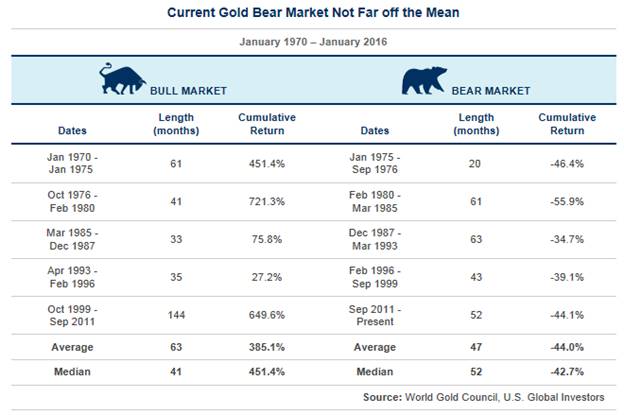Click the -55.9% bear return value
624x415 pixels.
coord(566,199)
